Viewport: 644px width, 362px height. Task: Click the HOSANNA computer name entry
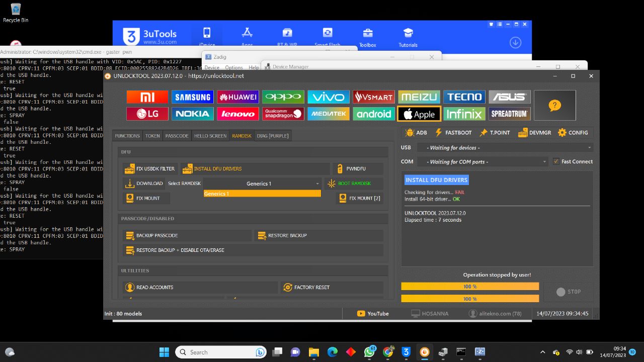(430, 313)
